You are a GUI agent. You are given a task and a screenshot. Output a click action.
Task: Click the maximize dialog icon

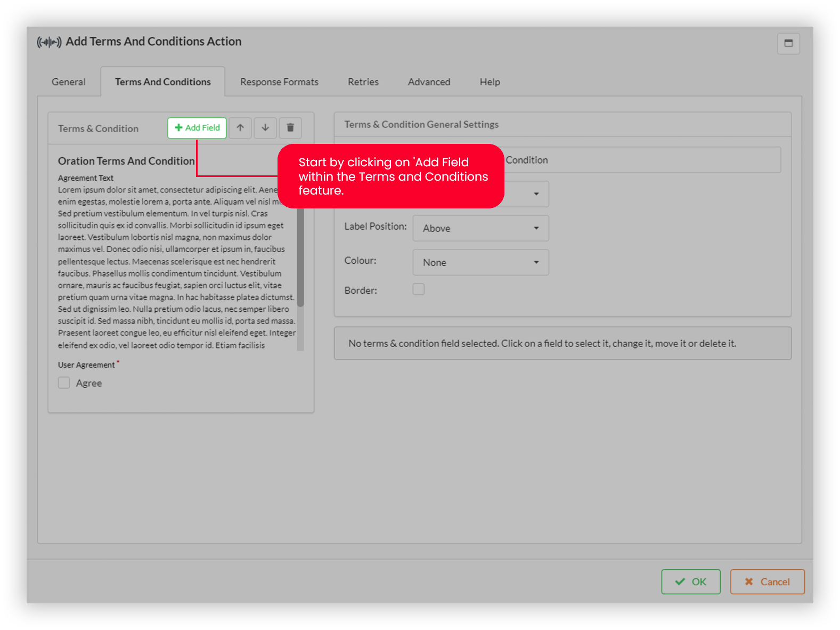pos(788,43)
